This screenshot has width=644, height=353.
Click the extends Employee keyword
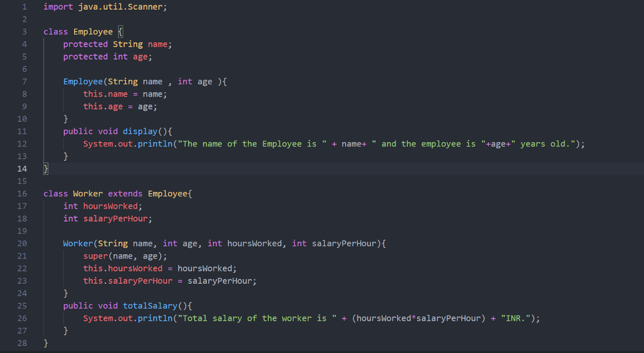[x=125, y=193]
